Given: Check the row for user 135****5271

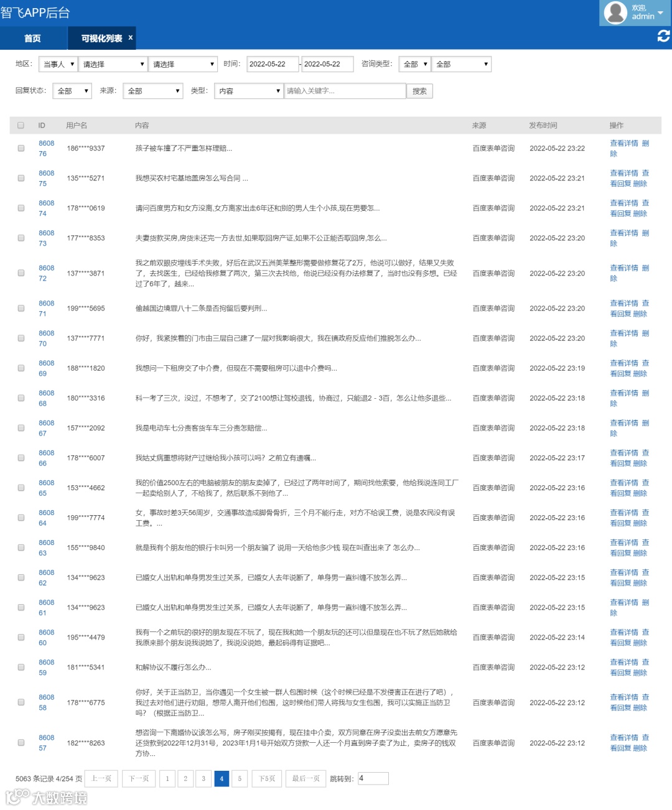Looking at the screenshot, I should (x=21, y=179).
